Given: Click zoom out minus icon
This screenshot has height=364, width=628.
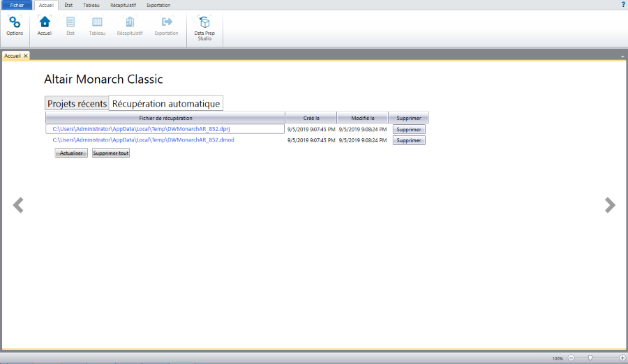Looking at the screenshot, I should (x=571, y=358).
